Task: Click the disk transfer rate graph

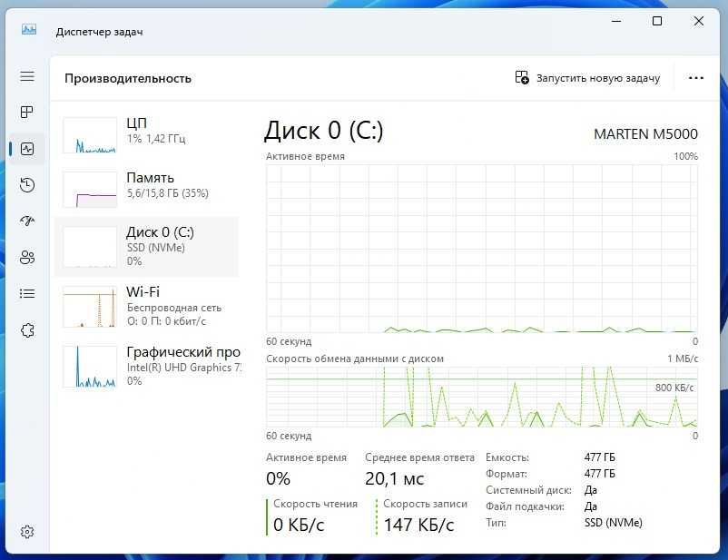Action: (x=482, y=397)
